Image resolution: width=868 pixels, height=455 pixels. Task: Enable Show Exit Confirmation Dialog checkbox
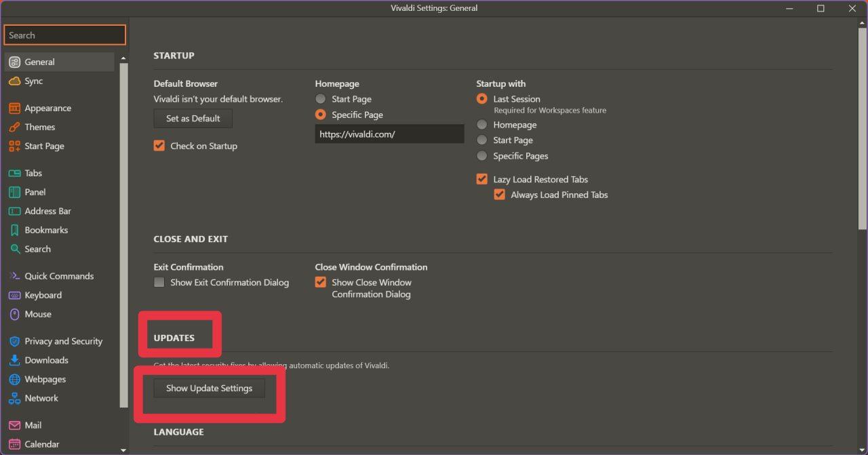tap(159, 282)
